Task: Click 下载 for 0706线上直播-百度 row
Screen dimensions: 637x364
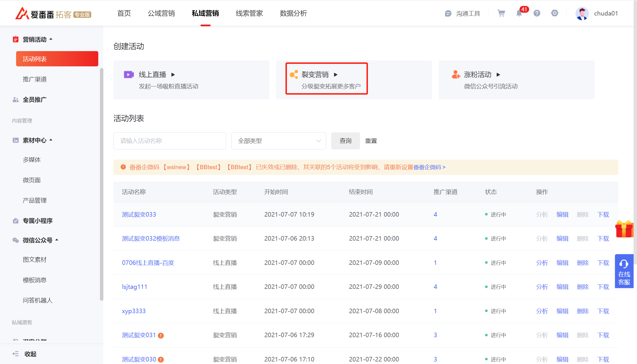Action: pyautogui.click(x=603, y=263)
